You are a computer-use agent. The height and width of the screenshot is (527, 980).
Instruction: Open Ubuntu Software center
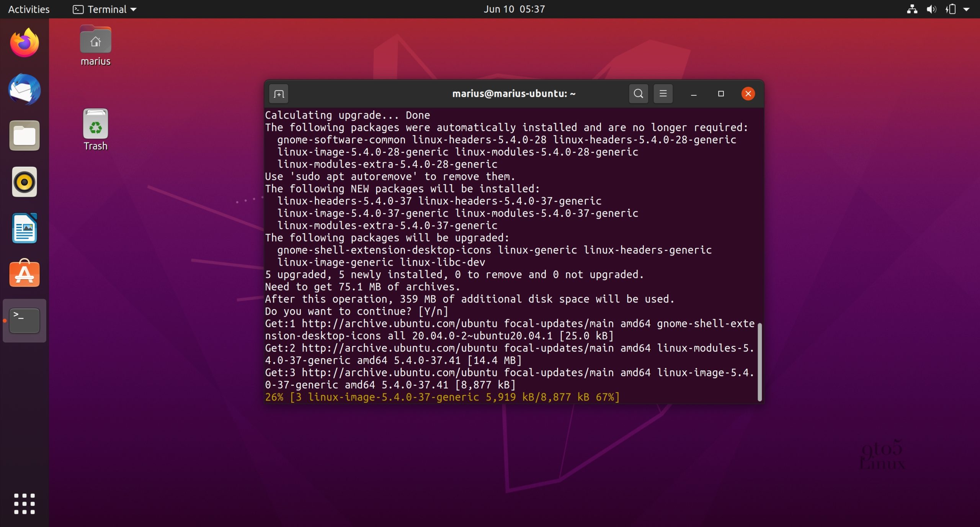tap(24, 273)
